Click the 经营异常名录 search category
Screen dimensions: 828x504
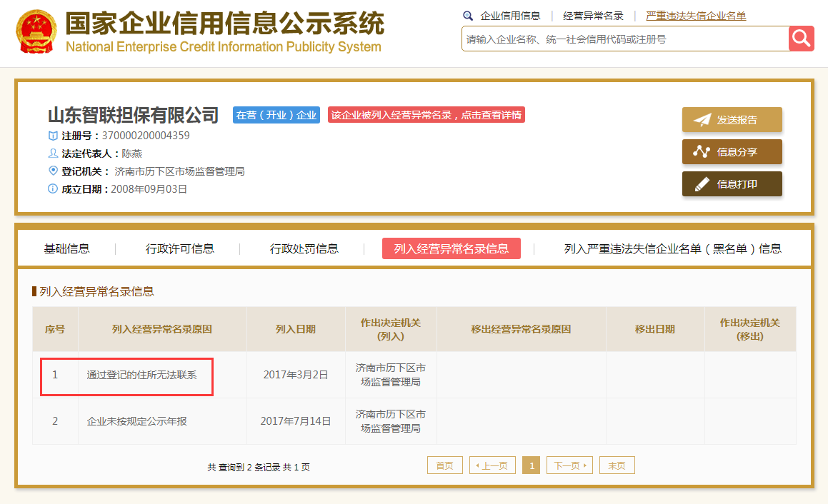click(593, 16)
